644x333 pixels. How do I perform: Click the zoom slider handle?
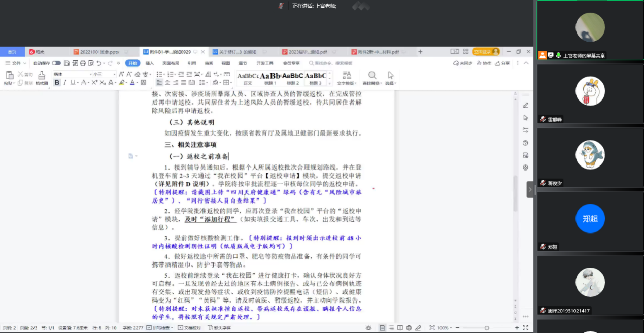point(487,328)
